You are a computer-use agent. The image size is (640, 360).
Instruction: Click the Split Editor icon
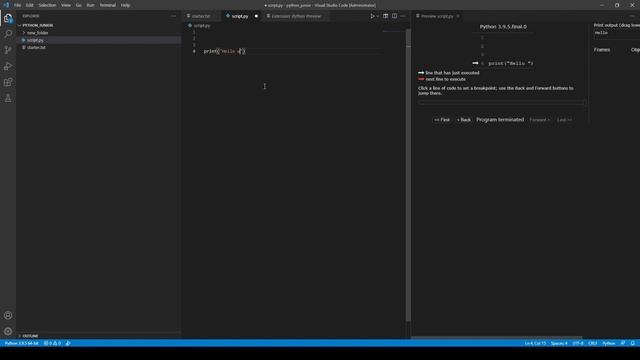tap(394, 16)
